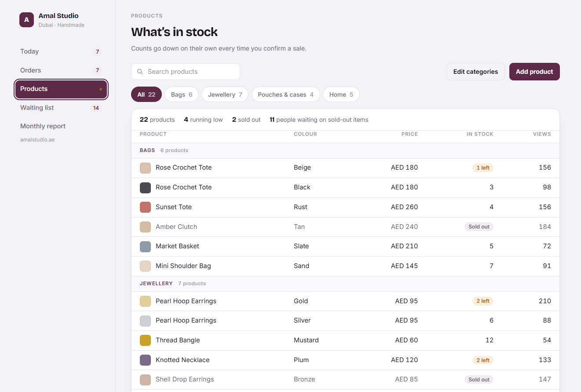Select Products in the sidebar
The height and width of the screenshot is (392, 581).
coord(61,89)
